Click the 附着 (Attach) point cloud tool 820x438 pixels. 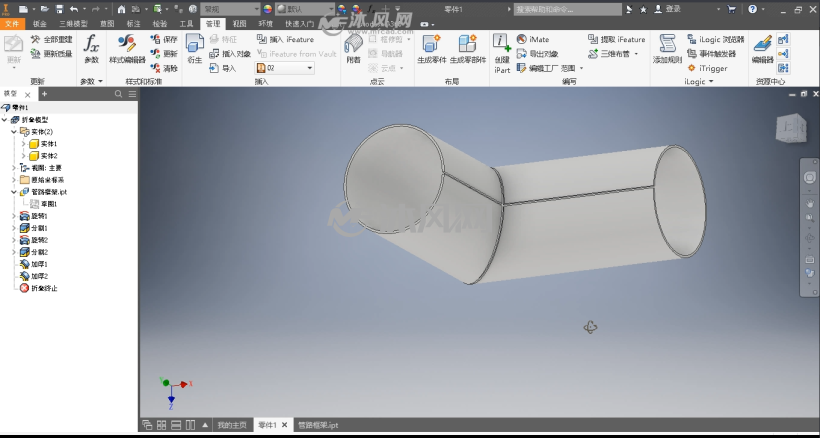(x=354, y=48)
